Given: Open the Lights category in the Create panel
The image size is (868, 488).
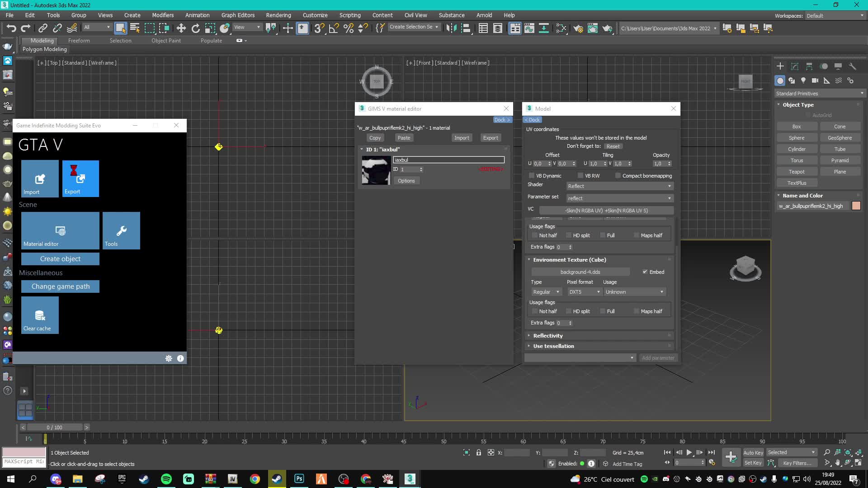Looking at the screenshot, I should [x=803, y=80].
